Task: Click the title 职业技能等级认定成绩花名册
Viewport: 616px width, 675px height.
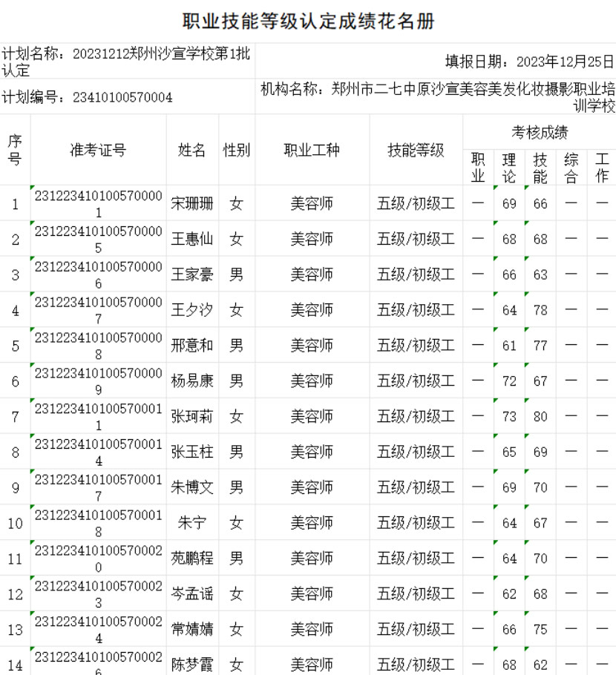Action: pyautogui.click(x=308, y=22)
